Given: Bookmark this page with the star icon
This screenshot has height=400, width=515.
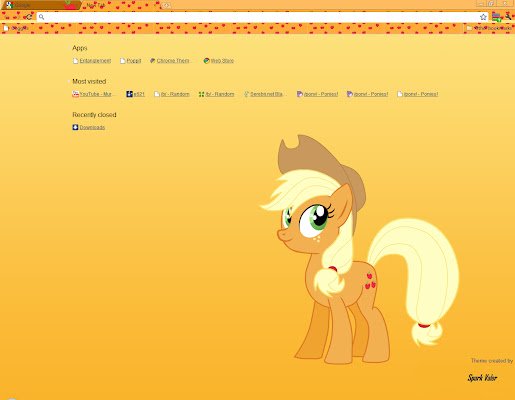Looking at the screenshot, I should 483,17.
